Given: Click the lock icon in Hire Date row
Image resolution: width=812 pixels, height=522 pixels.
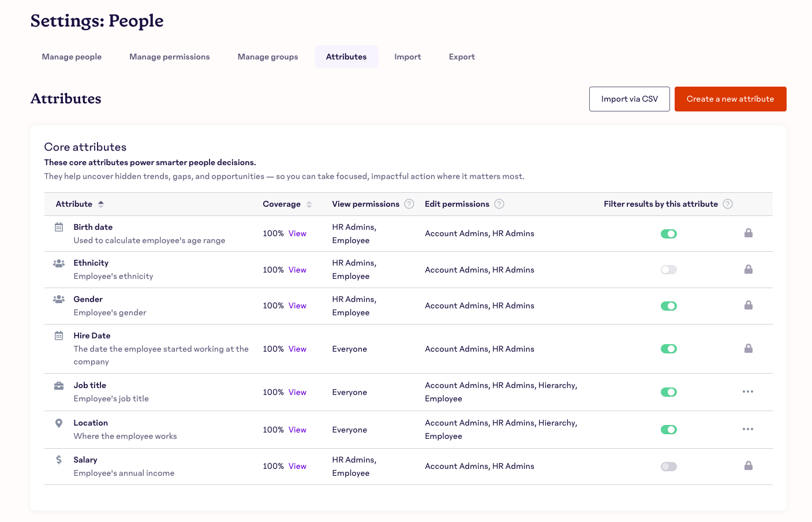Looking at the screenshot, I should (749, 348).
